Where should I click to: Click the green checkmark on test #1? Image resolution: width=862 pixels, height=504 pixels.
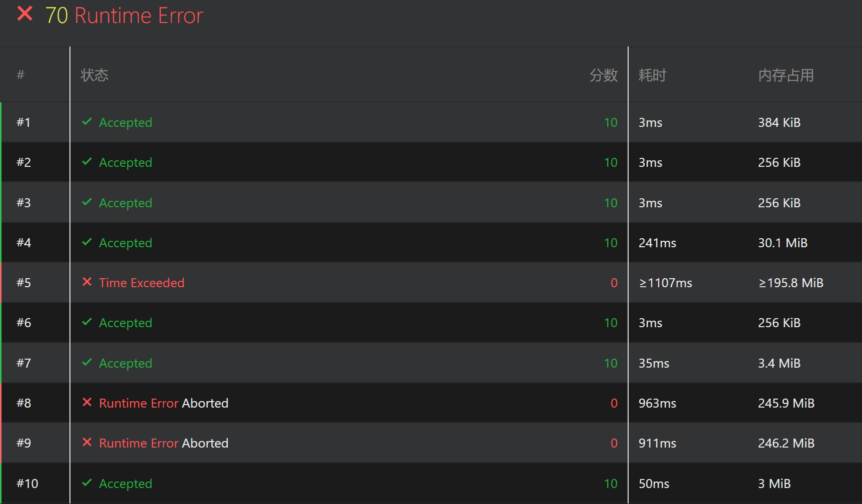click(87, 121)
